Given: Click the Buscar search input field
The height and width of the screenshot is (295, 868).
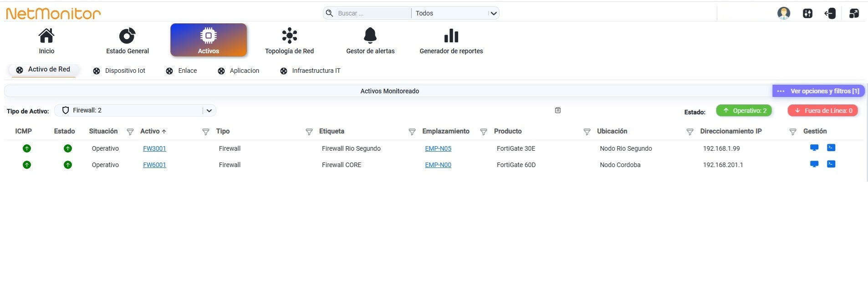Looking at the screenshot, I should (x=373, y=13).
